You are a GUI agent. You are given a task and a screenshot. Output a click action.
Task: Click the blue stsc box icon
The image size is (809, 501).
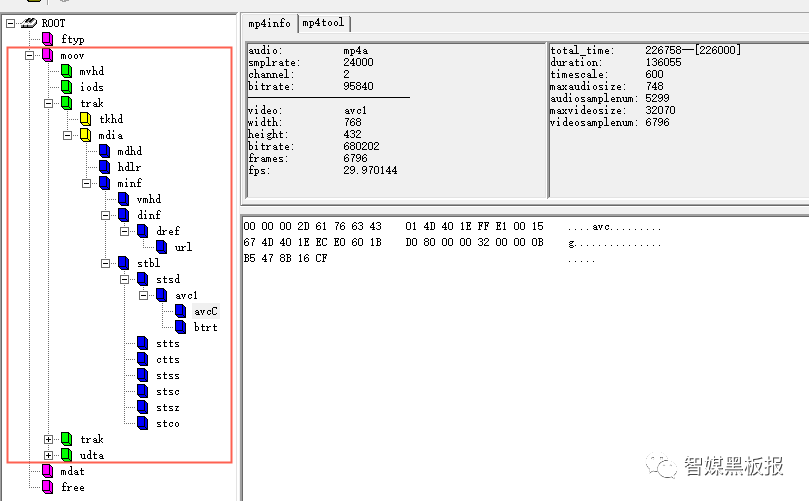pos(143,391)
